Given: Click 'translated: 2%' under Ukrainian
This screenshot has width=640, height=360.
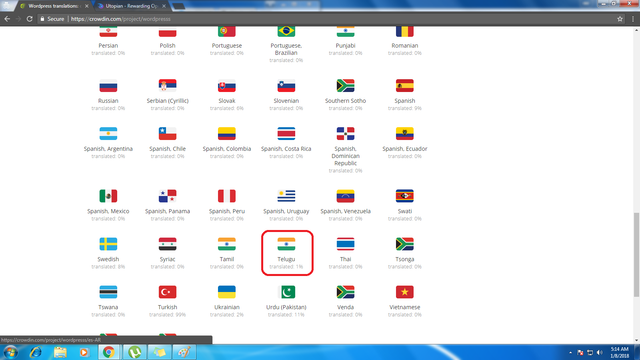Looking at the screenshot, I should [227, 315].
